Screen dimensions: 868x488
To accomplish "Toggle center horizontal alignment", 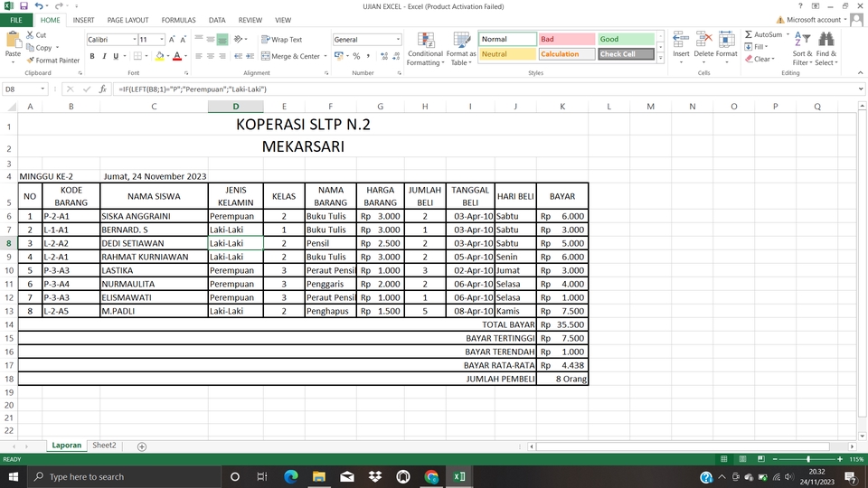I will (211, 56).
